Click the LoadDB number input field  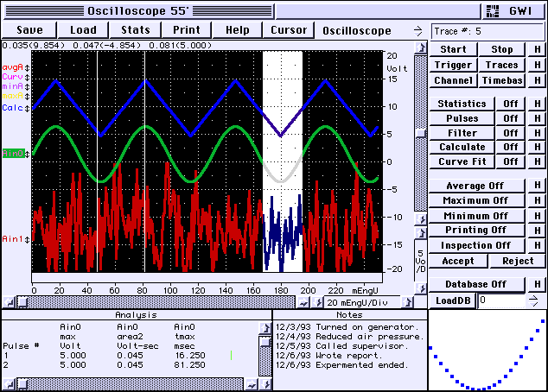(500, 300)
